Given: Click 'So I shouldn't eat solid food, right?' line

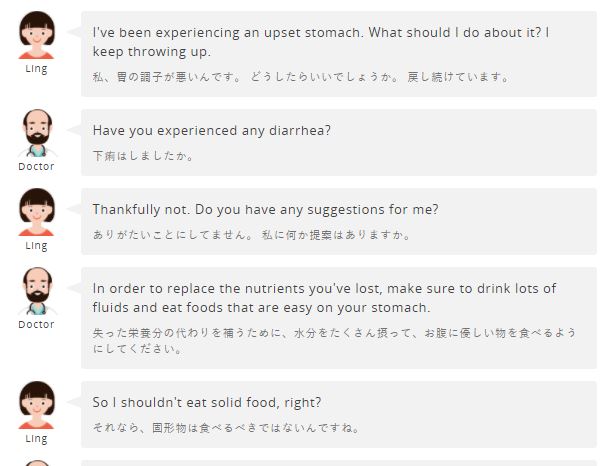Looking at the screenshot, I should (x=207, y=402).
